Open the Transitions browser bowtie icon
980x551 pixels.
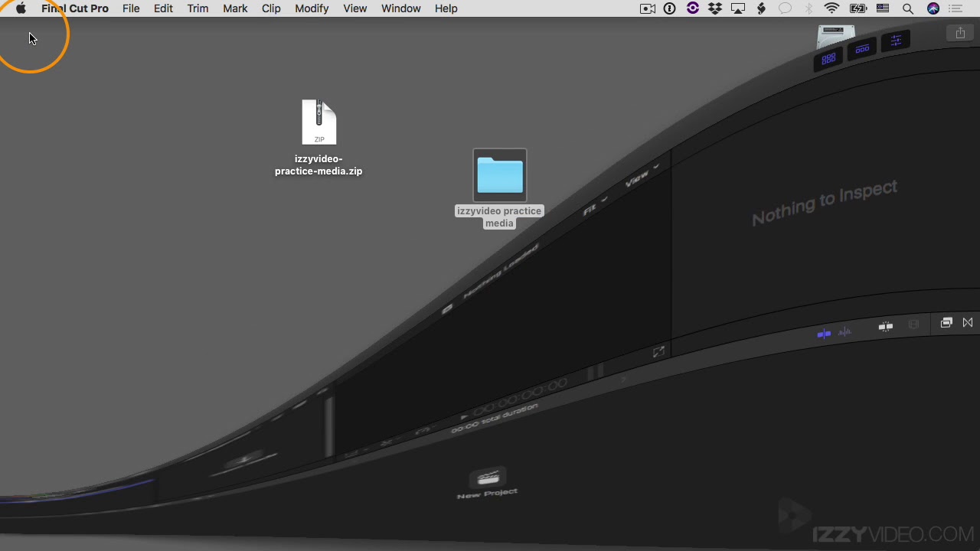(x=968, y=323)
